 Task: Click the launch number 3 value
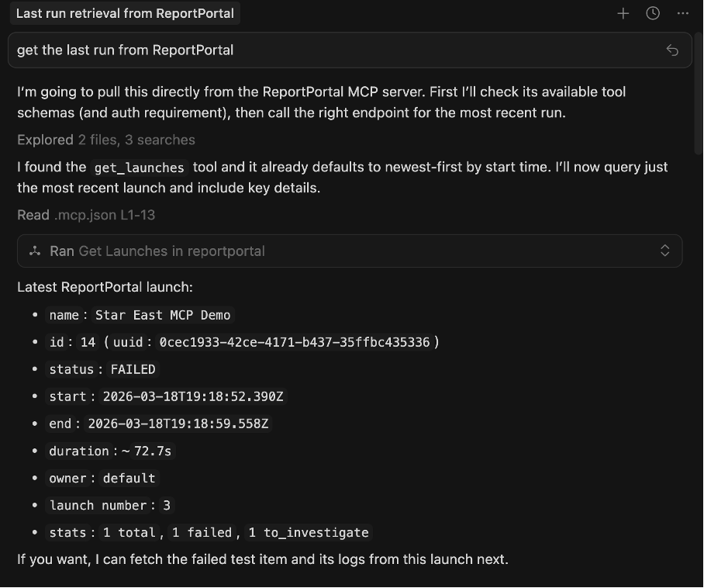point(167,505)
